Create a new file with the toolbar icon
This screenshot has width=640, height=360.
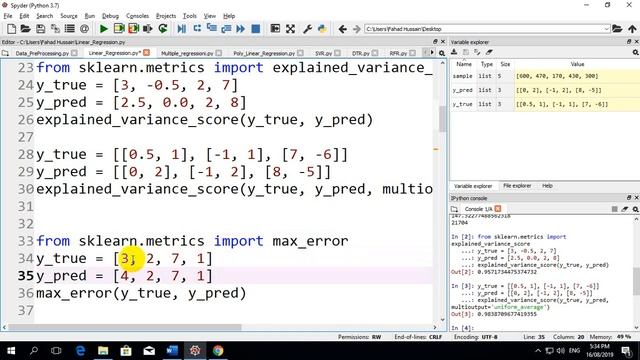11,29
